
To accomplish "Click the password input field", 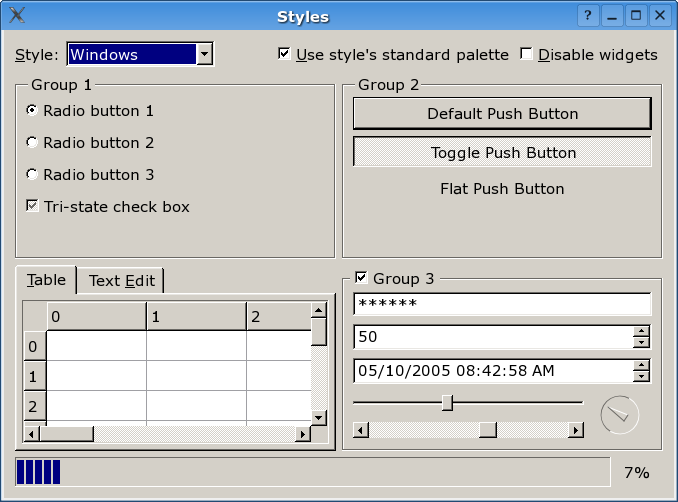I will (502, 303).
